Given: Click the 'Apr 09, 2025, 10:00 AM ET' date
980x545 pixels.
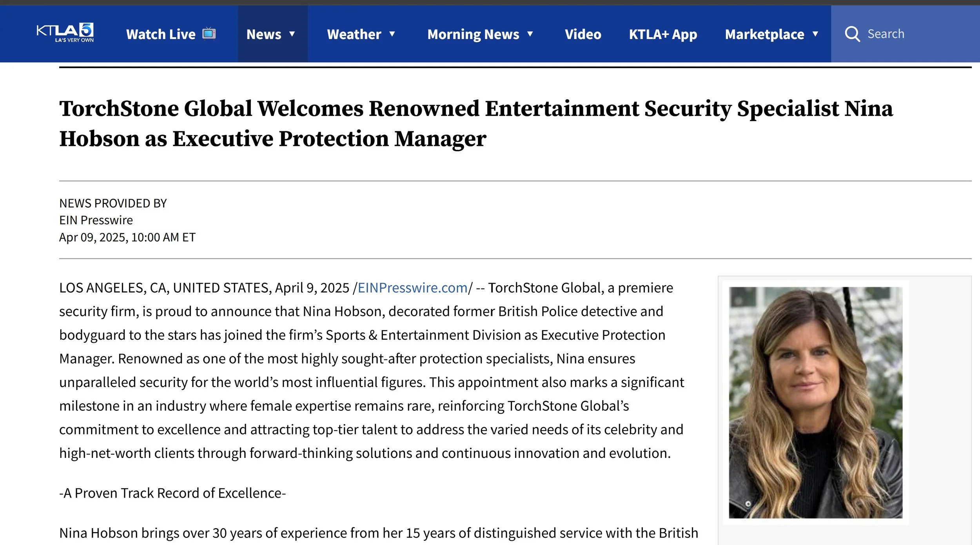Looking at the screenshot, I should pos(127,237).
